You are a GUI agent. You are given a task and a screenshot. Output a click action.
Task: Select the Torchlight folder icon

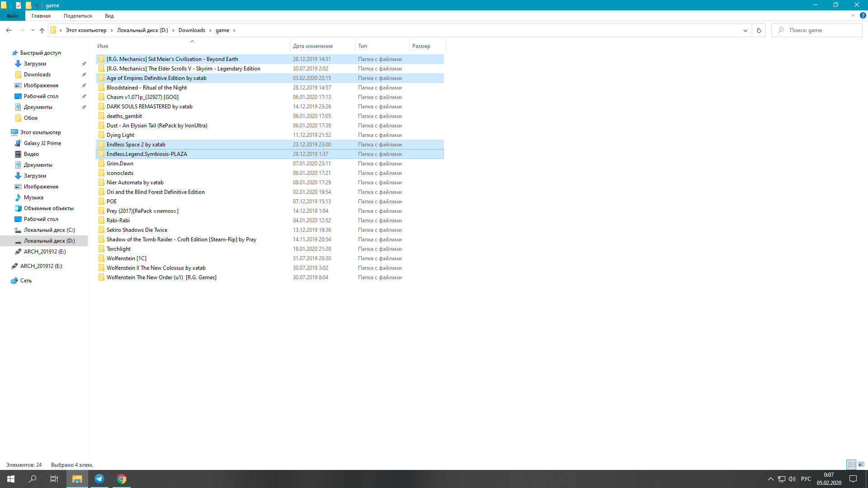tap(101, 249)
